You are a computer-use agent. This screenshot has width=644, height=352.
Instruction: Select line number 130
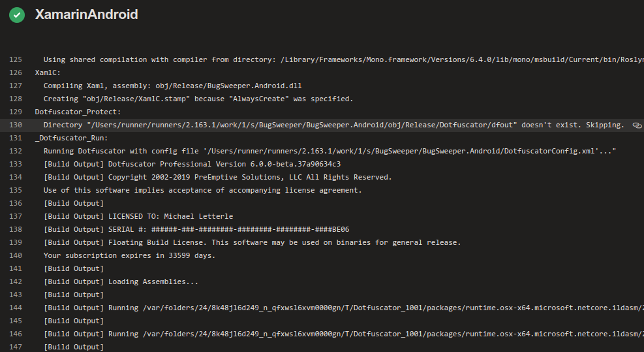(x=16, y=125)
